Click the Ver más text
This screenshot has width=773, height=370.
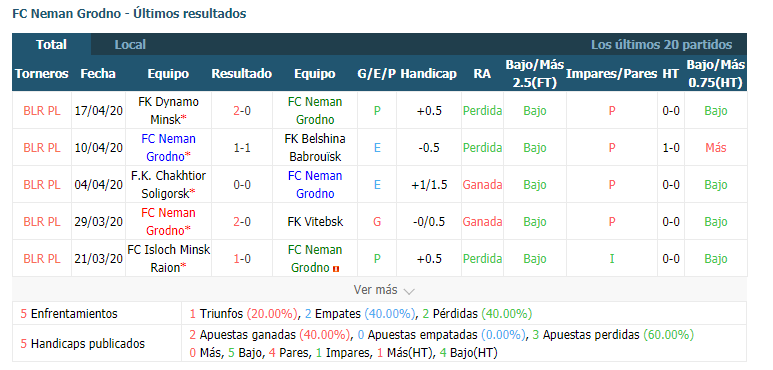[x=375, y=290]
